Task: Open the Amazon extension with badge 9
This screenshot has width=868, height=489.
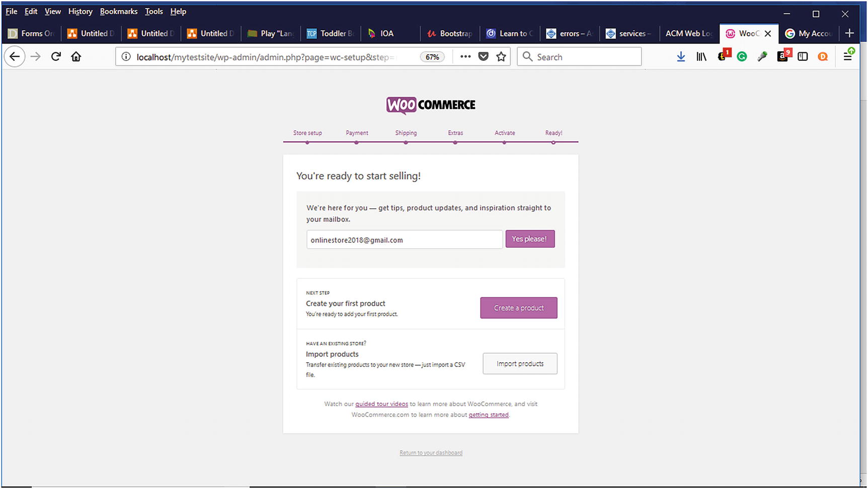Action: (x=783, y=56)
